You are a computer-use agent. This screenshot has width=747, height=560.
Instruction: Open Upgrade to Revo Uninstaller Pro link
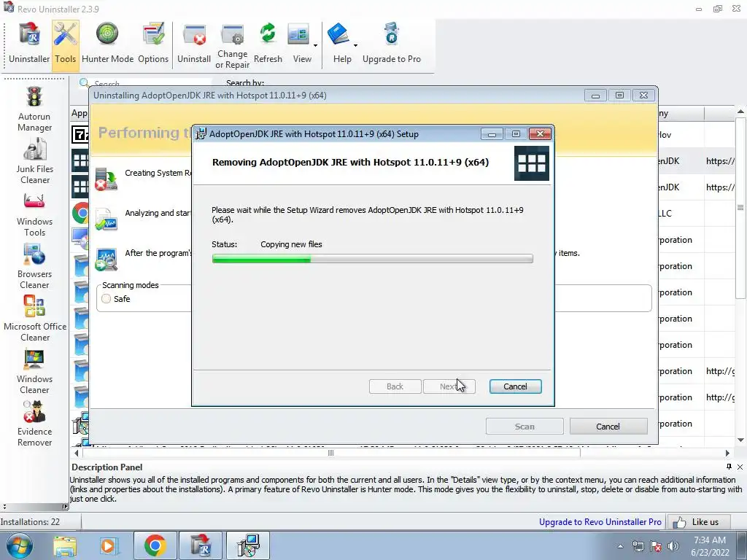click(600, 522)
